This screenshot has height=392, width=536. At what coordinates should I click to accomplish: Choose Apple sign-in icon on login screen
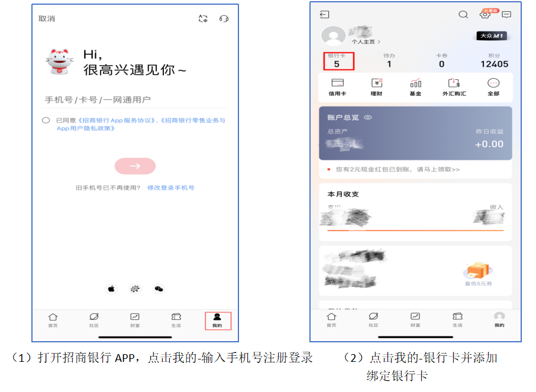click(x=111, y=289)
